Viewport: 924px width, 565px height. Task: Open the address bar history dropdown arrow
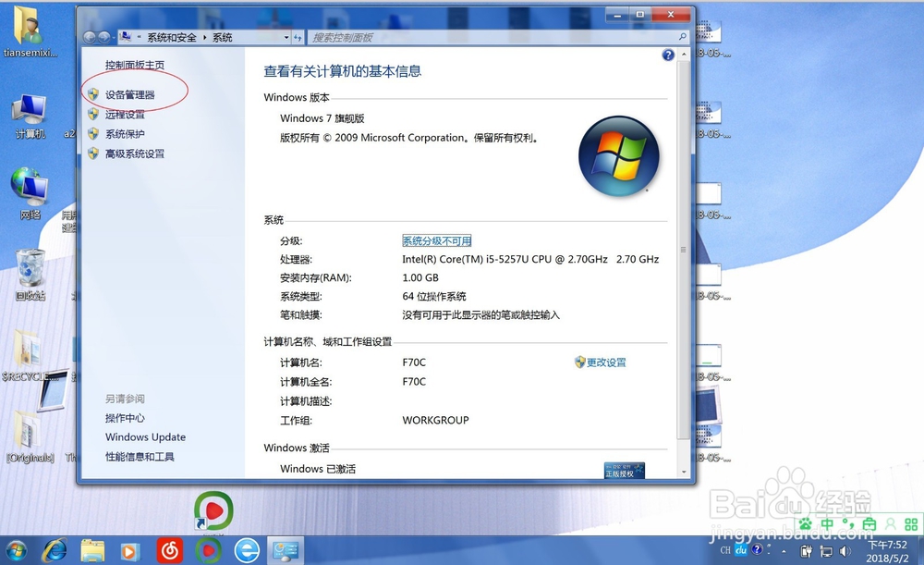click(286, 37)
